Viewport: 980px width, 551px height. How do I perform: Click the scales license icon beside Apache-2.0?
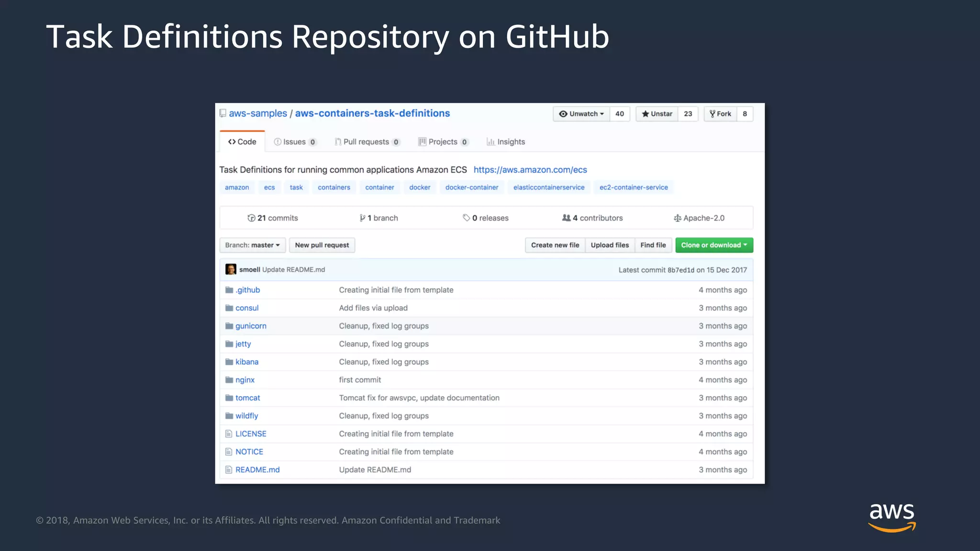coord(677,218)
